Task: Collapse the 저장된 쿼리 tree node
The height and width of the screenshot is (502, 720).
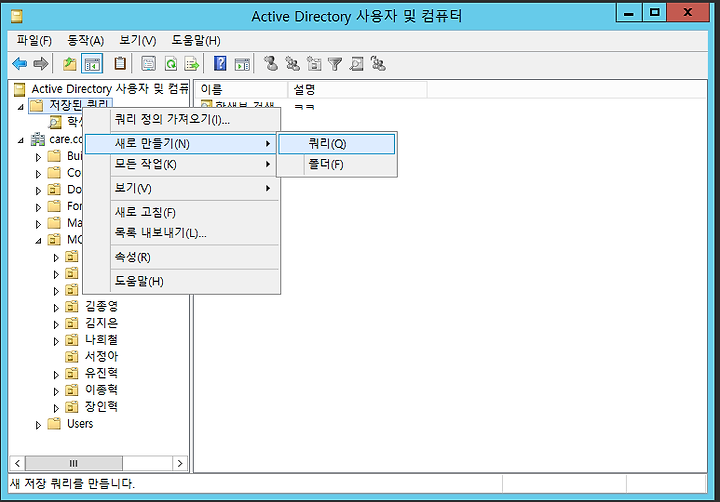Action: pos(21,107)
